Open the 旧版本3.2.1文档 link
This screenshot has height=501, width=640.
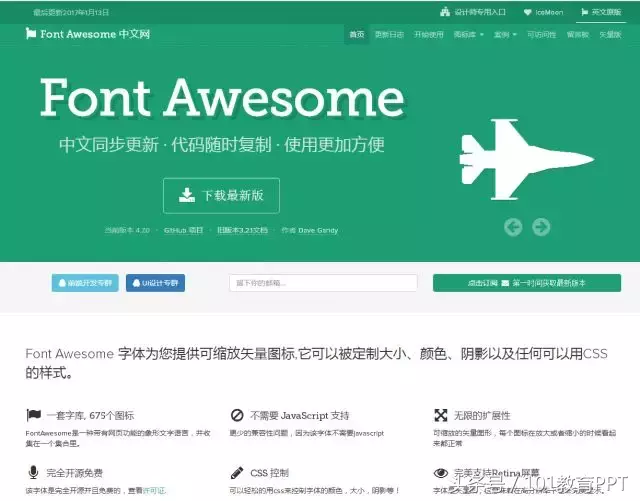[x=242, y=230]
